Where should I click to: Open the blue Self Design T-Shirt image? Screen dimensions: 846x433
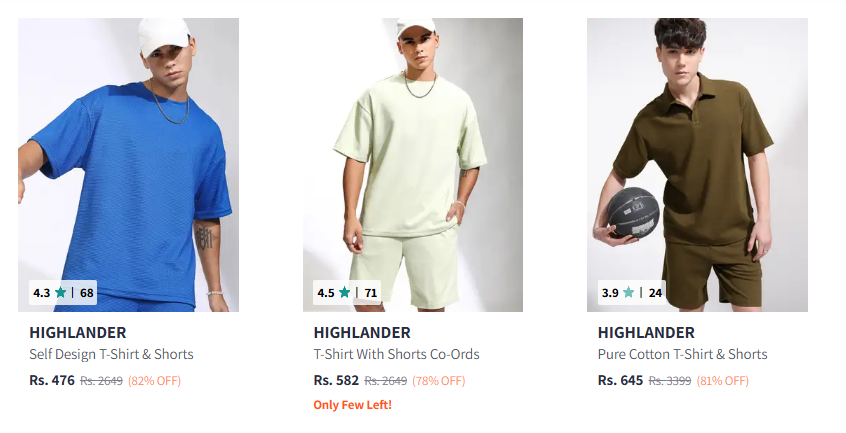pos(128,164)
